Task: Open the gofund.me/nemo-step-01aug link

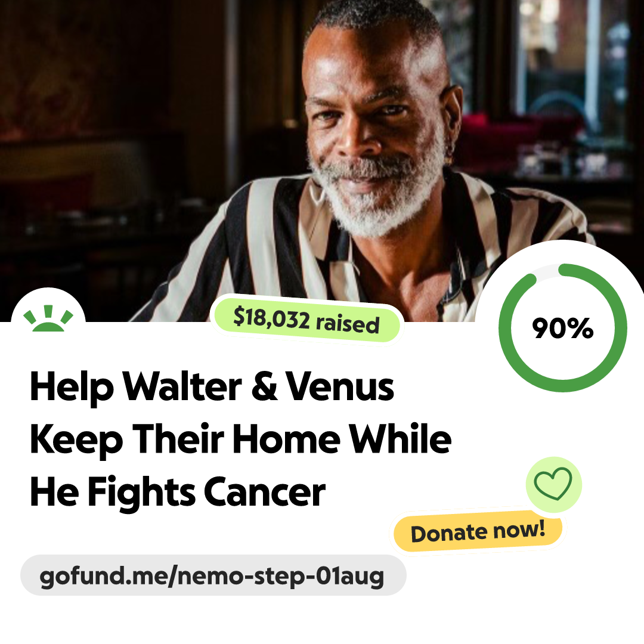Action: 213,575
